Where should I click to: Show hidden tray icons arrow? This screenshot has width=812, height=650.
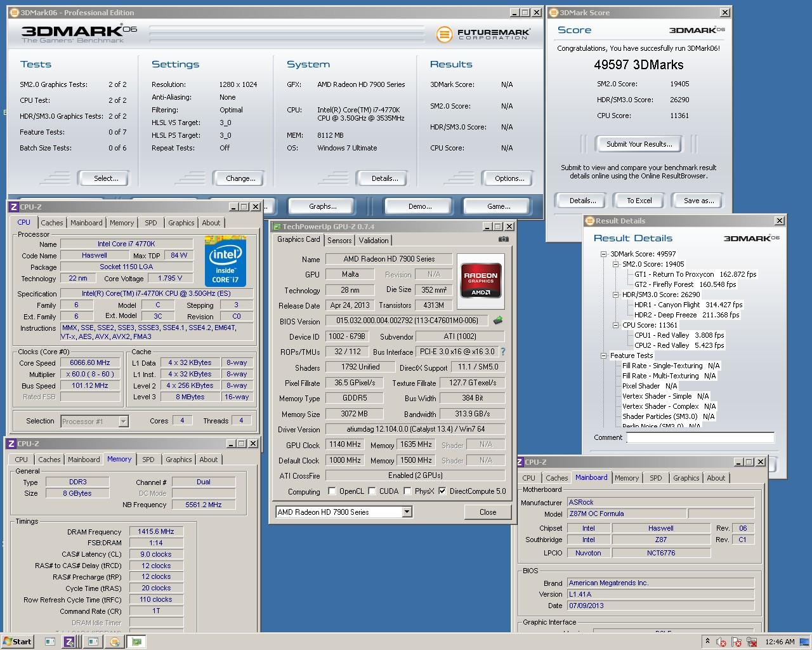(x=707, y=641)
